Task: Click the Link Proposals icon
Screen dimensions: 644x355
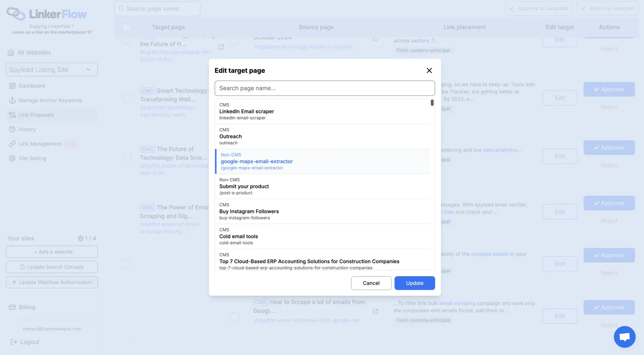Action: coord(12,115)
